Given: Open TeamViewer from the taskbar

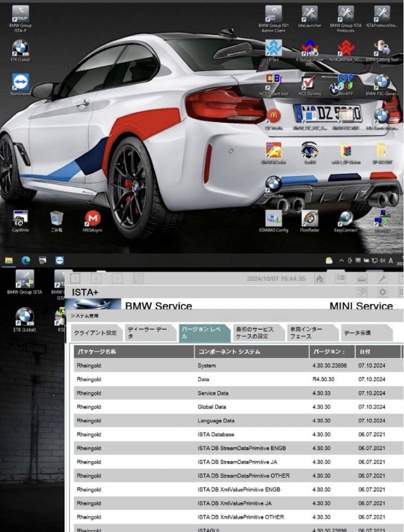Looking at the screenshot, I should [x=60, y=260].
